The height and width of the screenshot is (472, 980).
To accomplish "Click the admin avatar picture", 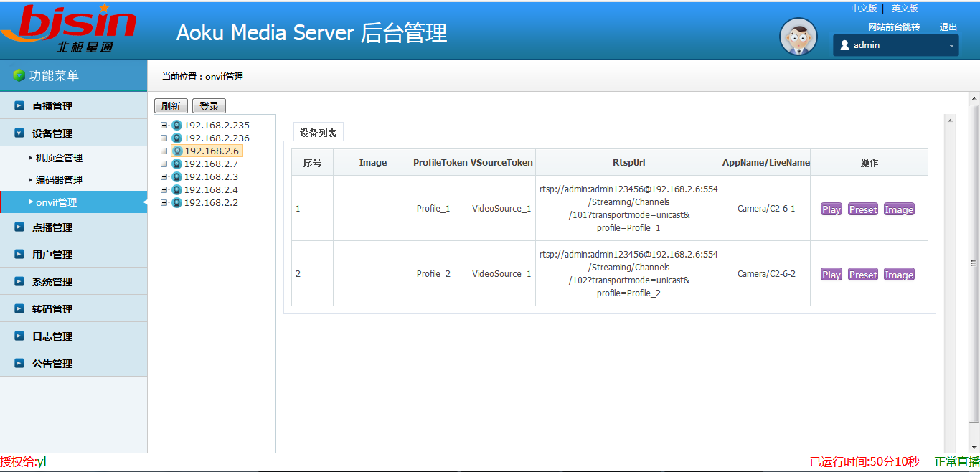I will click(x=798, y=36).
